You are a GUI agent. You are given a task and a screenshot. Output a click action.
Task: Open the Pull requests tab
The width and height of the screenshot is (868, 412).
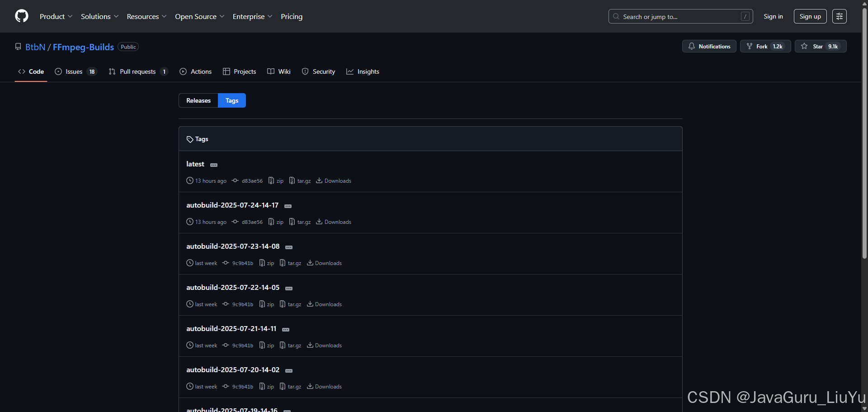click(138, 71)
